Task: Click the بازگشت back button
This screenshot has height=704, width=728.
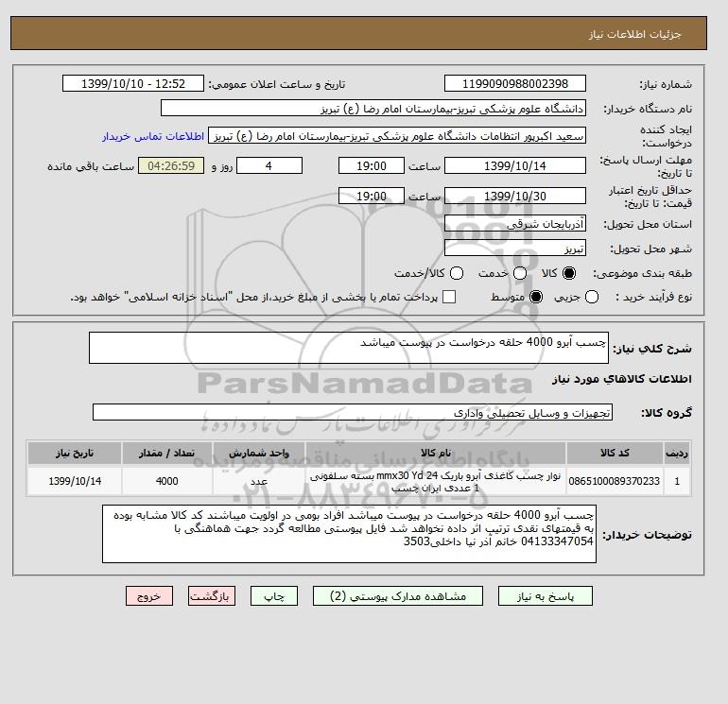Action: [212, 596]
